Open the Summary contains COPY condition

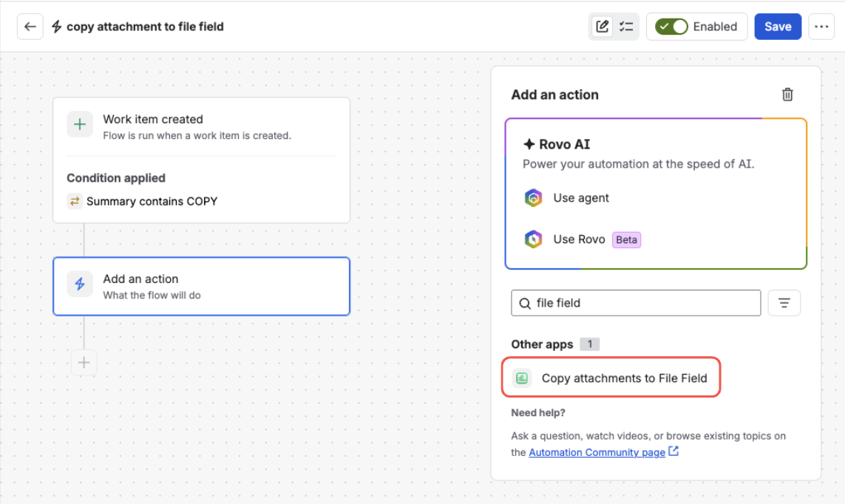tap(142, 202)
